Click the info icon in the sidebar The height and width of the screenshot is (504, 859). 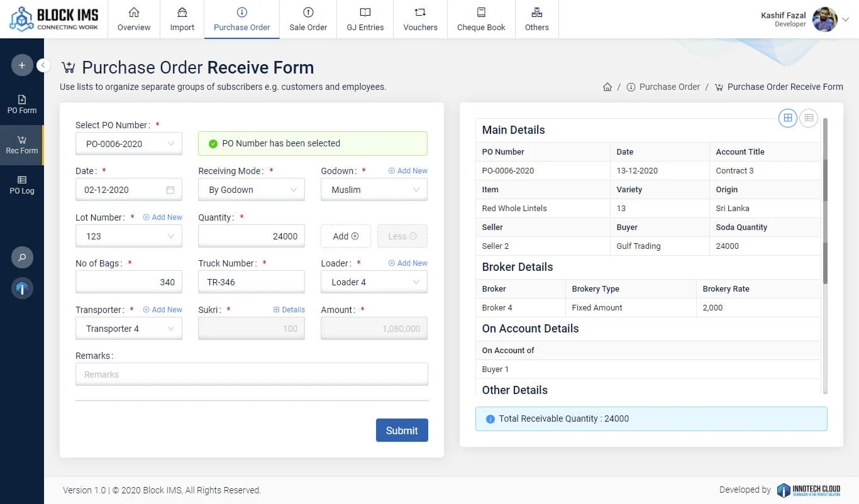(22, 288)
